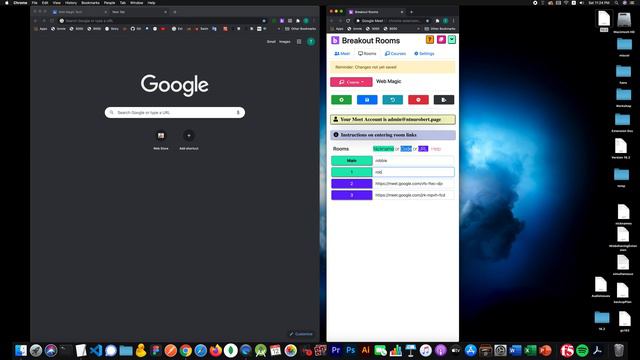The image size is (640, 360).
Task: Open Finder from the dock
Action: point(21,350)
